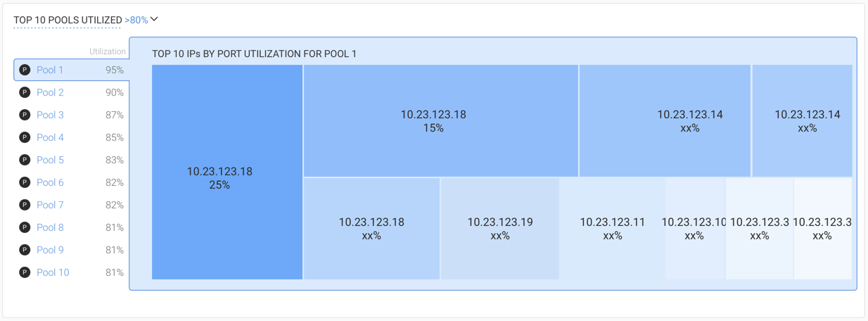Click the Utilization column header
The image size is (868, 321).
[x=108, y=51]
